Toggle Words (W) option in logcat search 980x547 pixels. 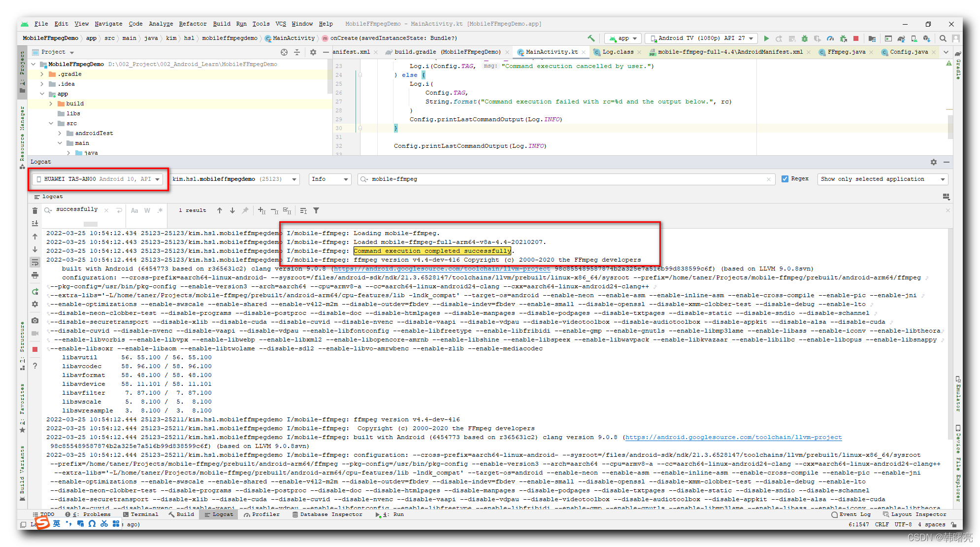click(147, 210)
